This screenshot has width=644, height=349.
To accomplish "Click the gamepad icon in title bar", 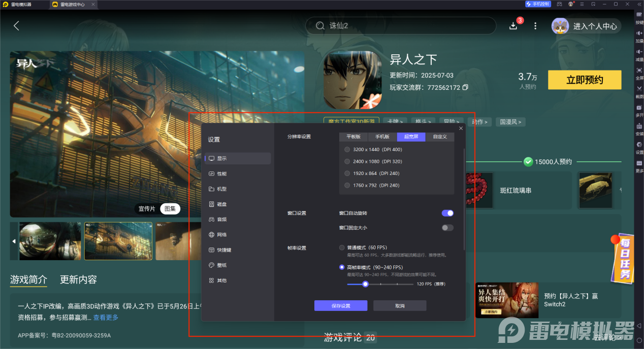I will pos(559,4).
